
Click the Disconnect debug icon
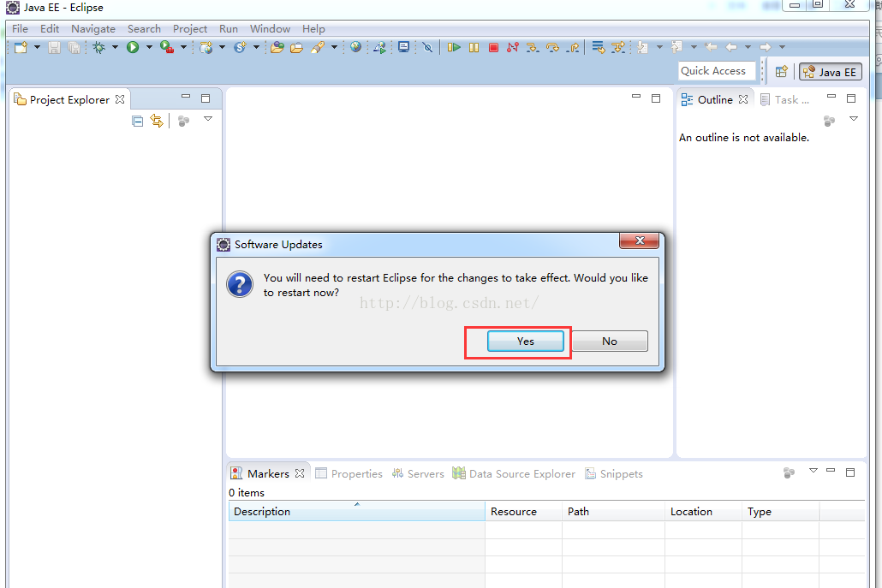(512, 47)
